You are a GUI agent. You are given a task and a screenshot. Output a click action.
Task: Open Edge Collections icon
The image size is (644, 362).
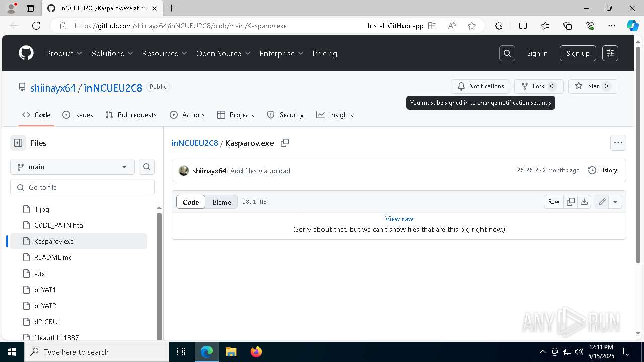coord(568,26)
